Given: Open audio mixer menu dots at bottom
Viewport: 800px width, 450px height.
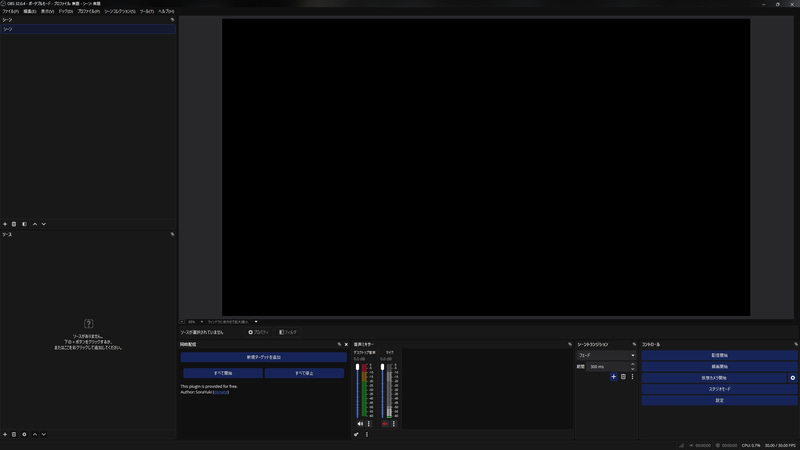Looking at the screenshot, I should (367, 434).
